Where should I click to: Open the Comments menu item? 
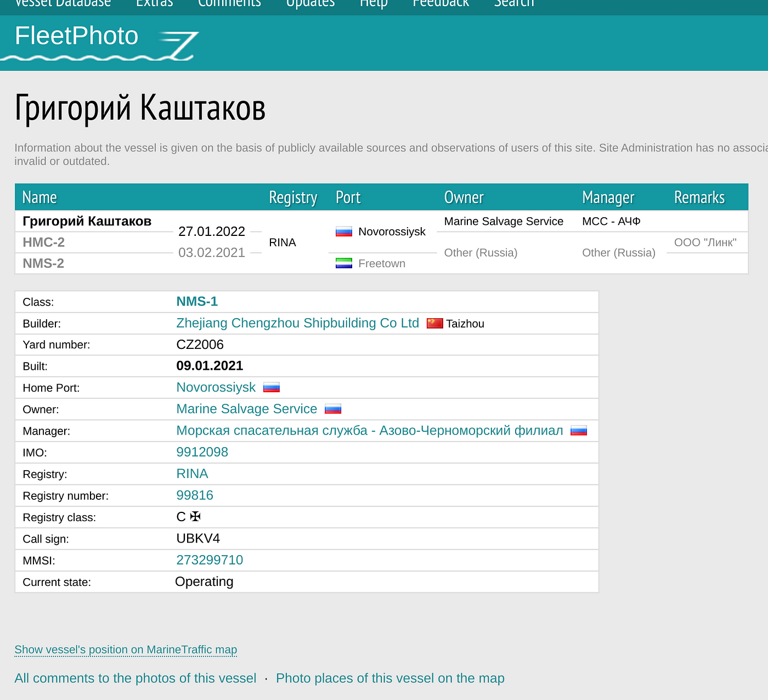[x=229, y=4]
